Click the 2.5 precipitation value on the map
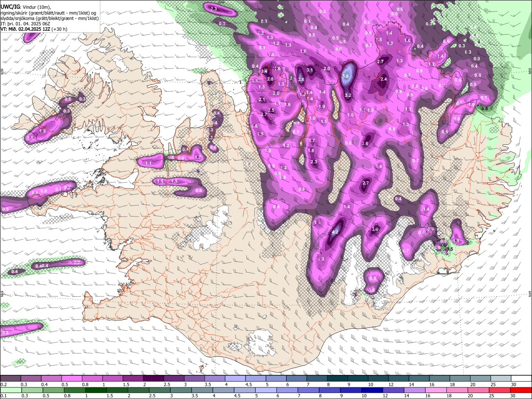This screenshot has width=532, height=399. coord(271,110)
